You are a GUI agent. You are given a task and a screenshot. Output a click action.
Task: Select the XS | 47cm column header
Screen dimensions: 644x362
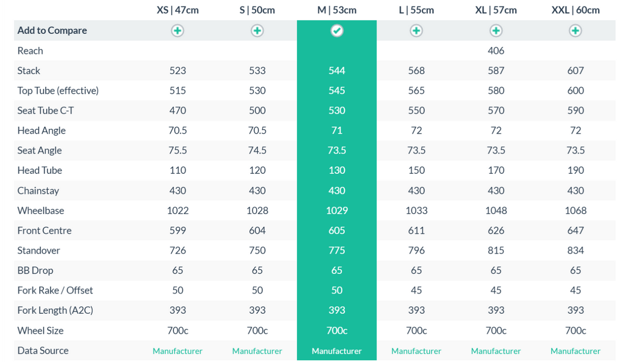[178, 10]
